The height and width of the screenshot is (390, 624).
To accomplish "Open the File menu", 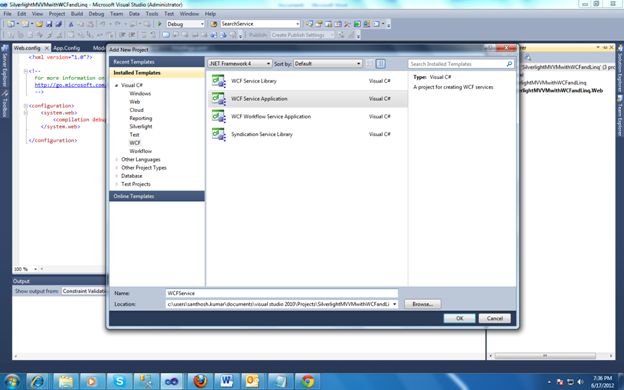I will tap(8, 14).
